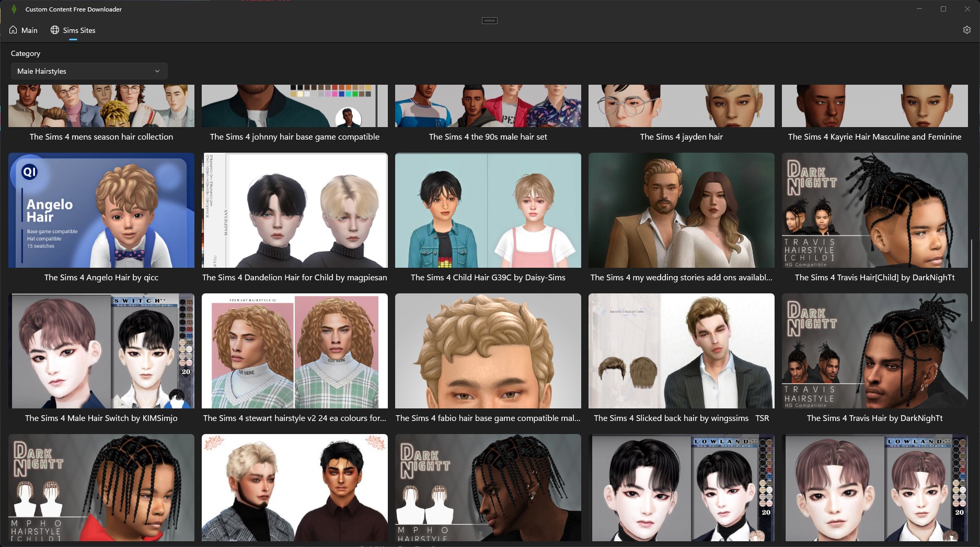The width and height of the screenshot is (980, 547).
Task: Close the Custom Content Downloader window
Action: 967,9
